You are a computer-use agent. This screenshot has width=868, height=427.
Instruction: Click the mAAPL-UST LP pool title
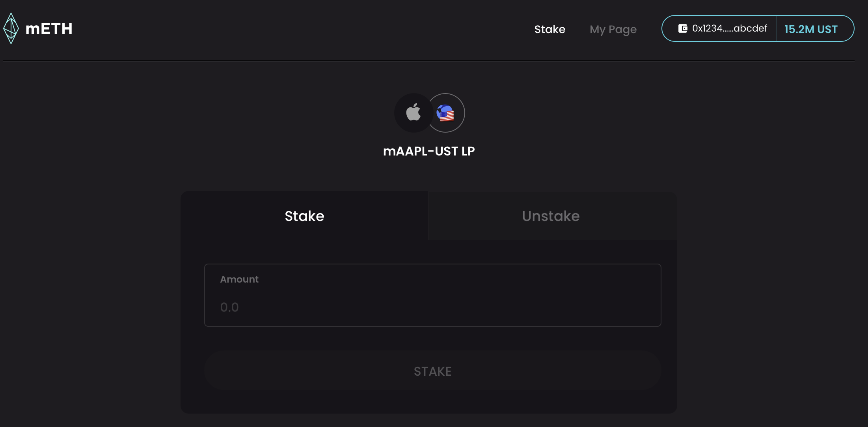(x=429, y=151)
